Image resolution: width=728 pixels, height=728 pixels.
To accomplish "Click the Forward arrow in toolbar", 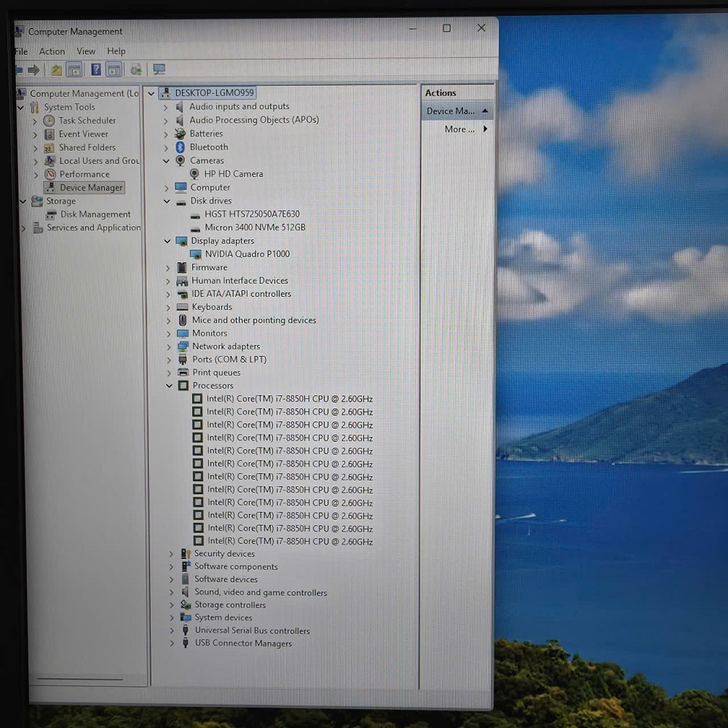I will (33, 70).
